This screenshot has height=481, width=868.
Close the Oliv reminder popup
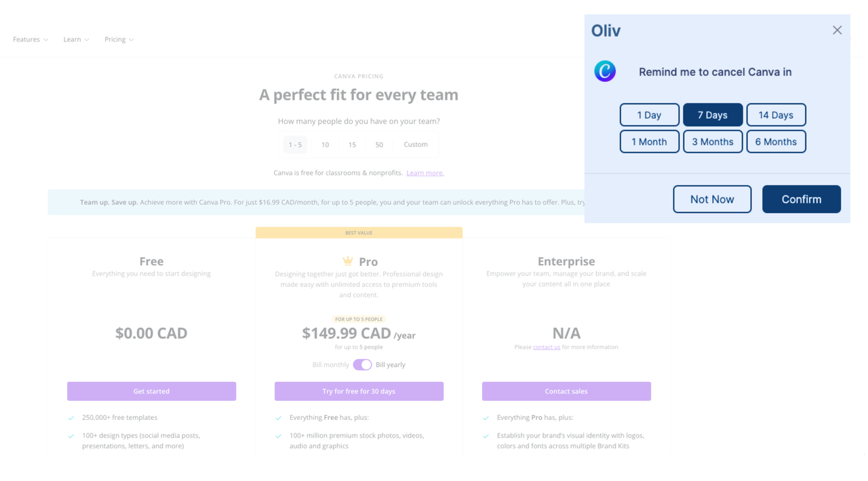coord(837,31)
